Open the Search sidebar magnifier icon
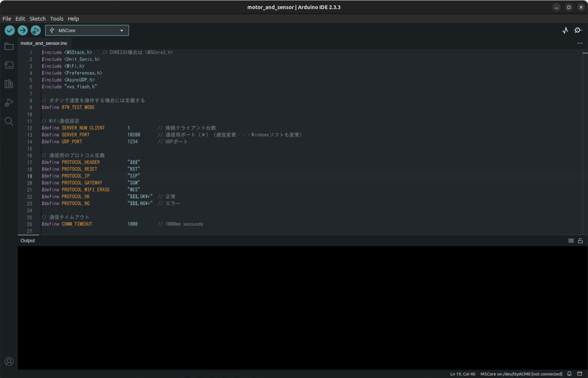Image resolution: width=588 pixels, height=378 pixels. [x=9, y=121]
